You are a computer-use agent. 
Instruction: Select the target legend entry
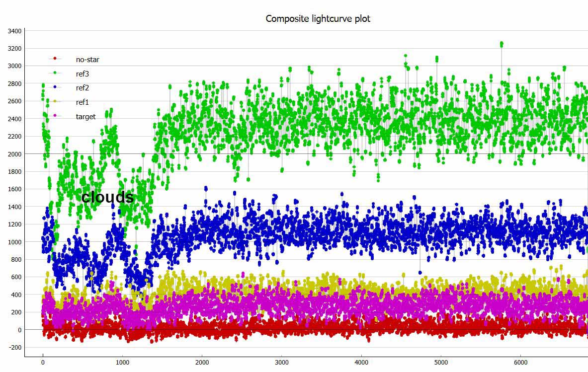pos(72,117)
